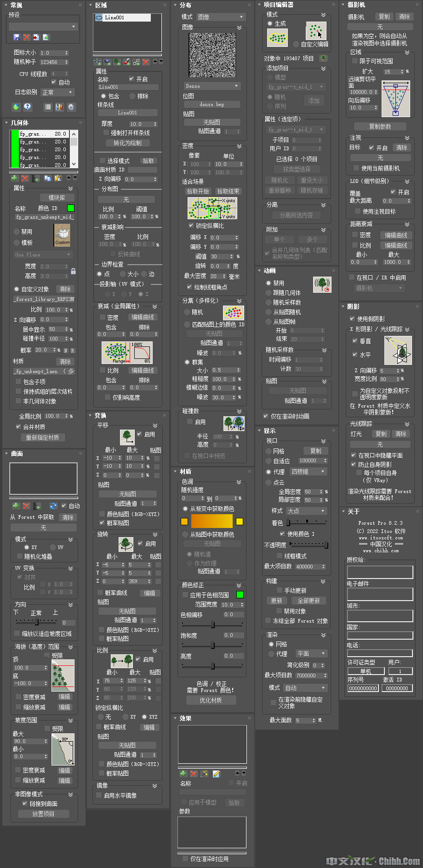
Task: Add a spline area in 区域
Action: (97, 62)
